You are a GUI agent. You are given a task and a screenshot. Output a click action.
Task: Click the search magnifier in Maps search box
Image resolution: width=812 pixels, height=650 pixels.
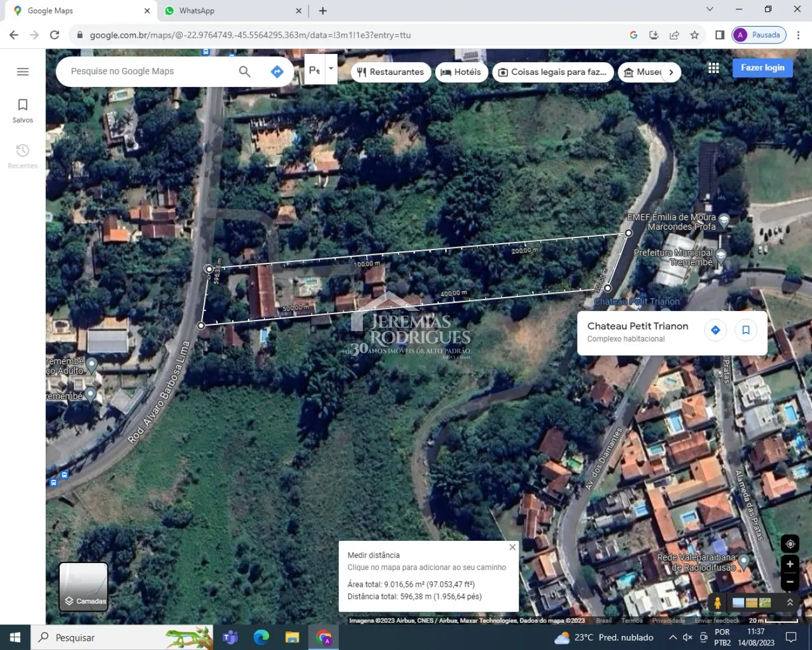[244, 71]
